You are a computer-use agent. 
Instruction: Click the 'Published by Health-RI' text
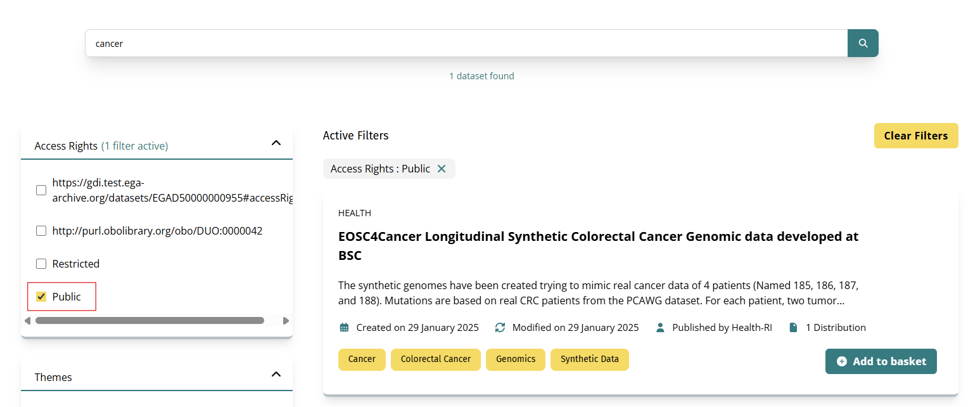[722, 328]
